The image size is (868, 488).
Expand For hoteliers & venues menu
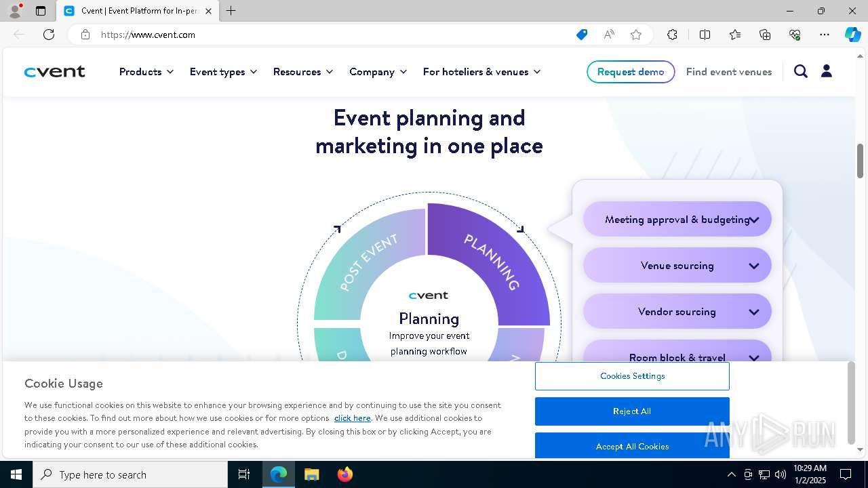(481, 72)
